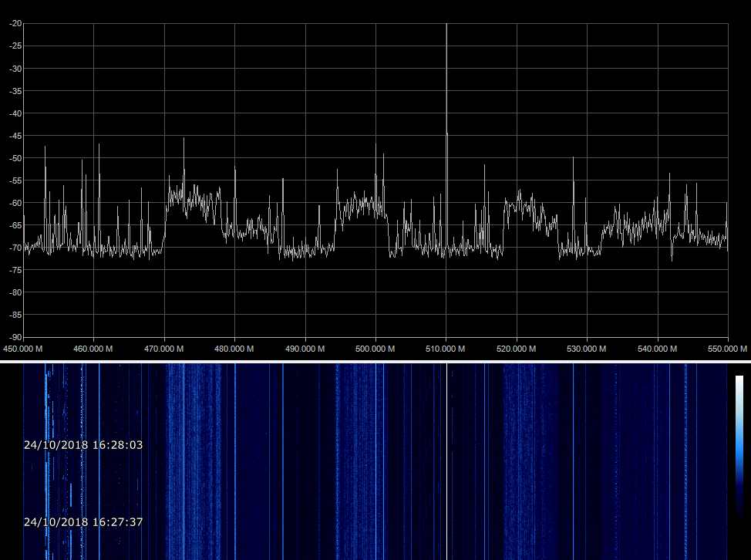The width and height of the screenshot is (751, 560).
Task: Click the -55 dB scale label
Action: tap(15, 180)
